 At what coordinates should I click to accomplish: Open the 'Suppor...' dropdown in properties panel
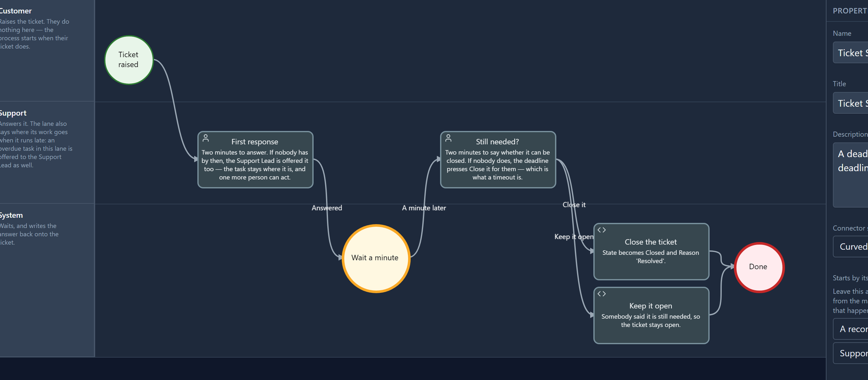tap(850, 353)
